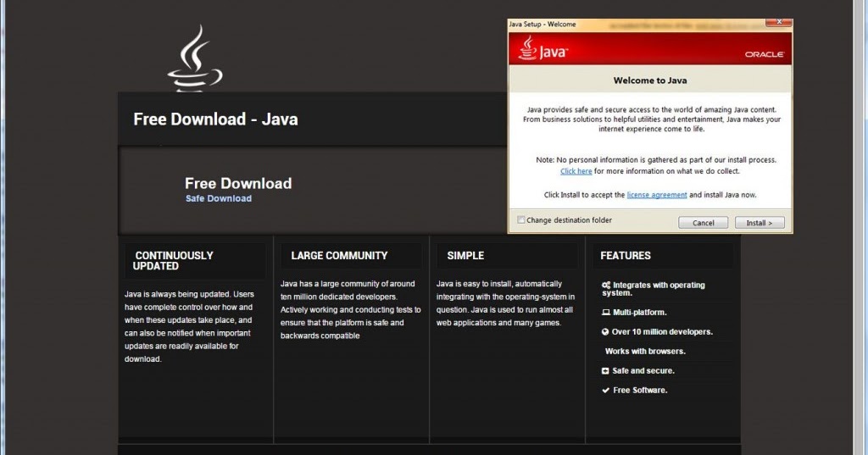Click the Oracle logo in the dialog header
868x455 pixels.
click(x=764, y=54)
